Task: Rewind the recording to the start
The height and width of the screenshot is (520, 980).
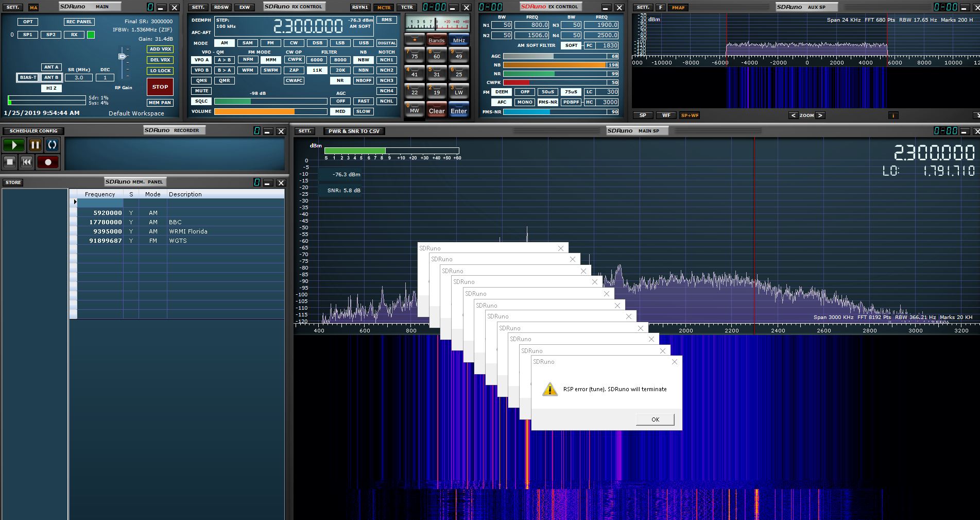Action: pyautogui.click(x=27, y=162)
